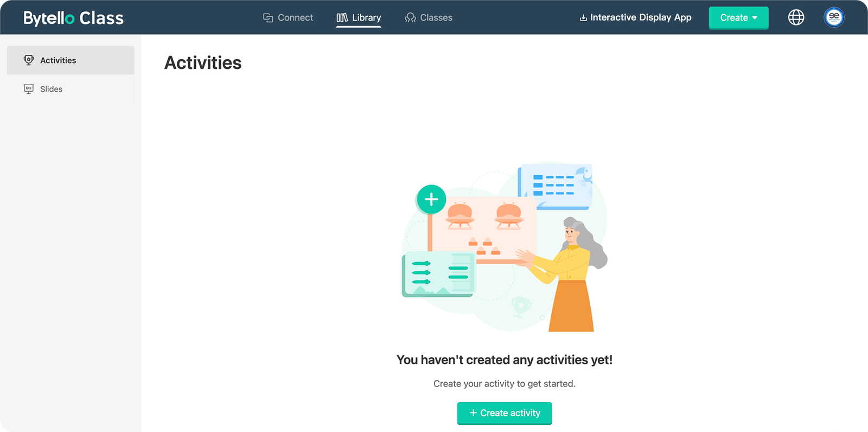Click the green plus circle in illustration
868x432 pixels.
[431, 200]
